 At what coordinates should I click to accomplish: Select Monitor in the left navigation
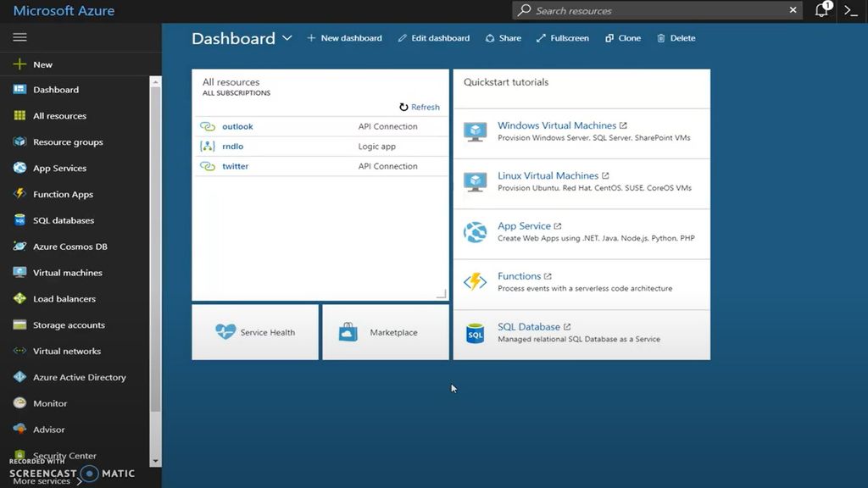pos(47,403)
